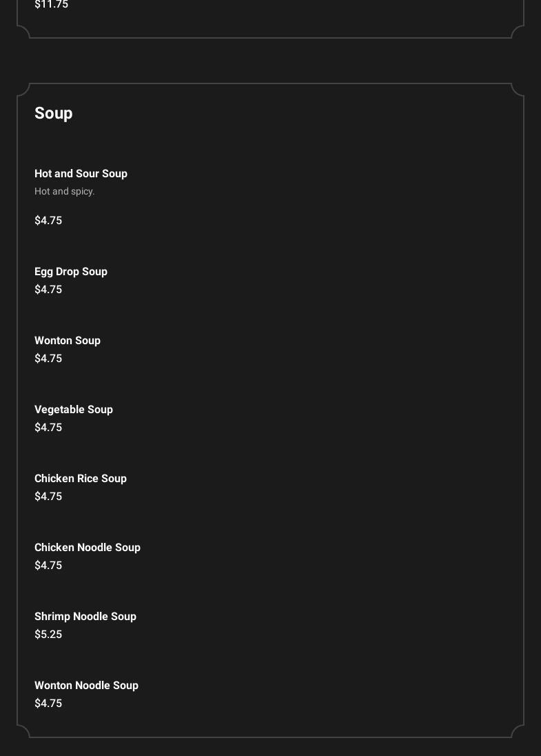The height and width of the screenshot is (756, 541).
Task: Click the price under Chicken Noodle Soup
Action: (48, 566)
